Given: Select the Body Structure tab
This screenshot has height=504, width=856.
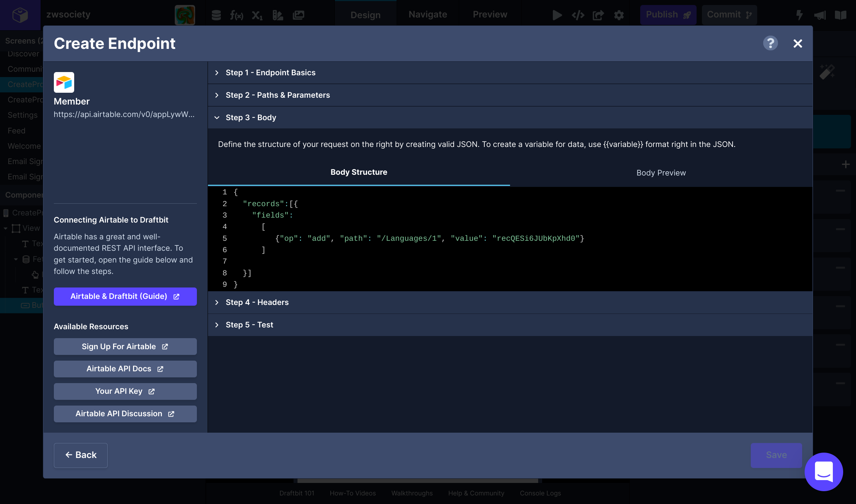Looking at the screenshot, I should tap(359, 173).
